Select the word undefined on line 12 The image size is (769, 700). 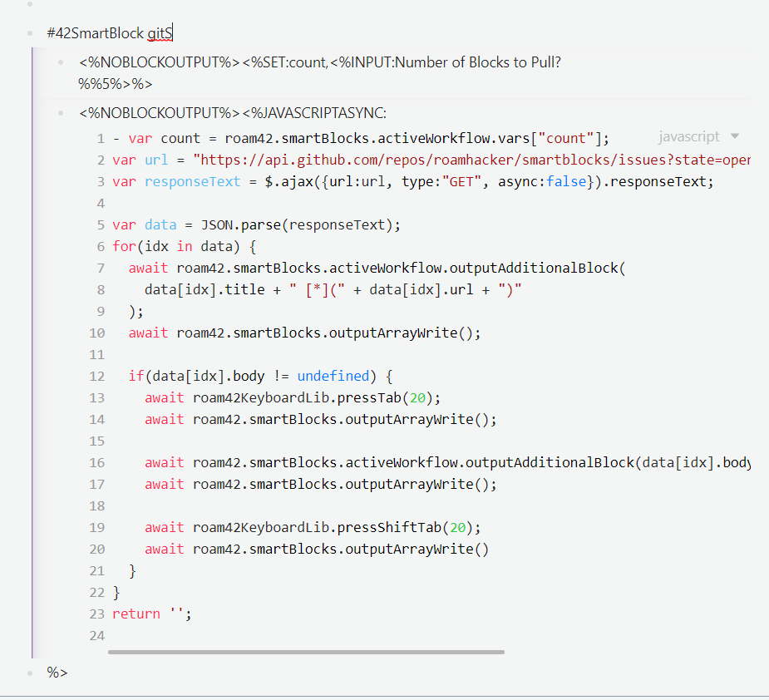(x=333, y=376)
